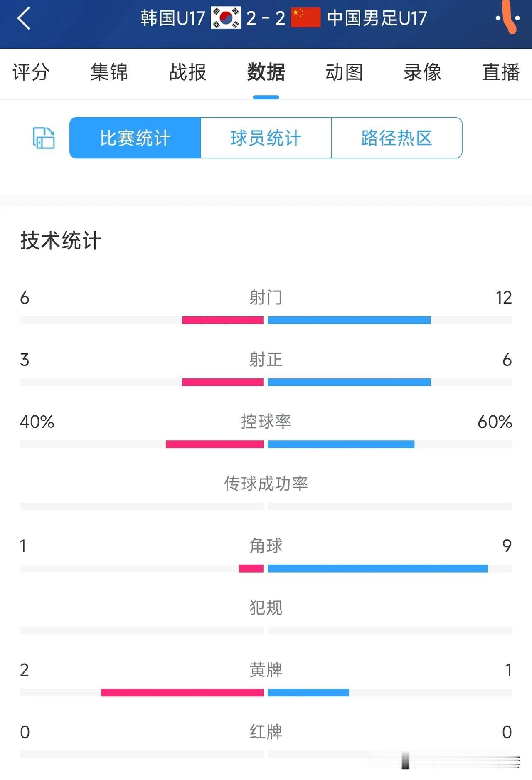Tap the 2 - 2 score text
Screen dimensions: 532x780
[x=266, y=18]
